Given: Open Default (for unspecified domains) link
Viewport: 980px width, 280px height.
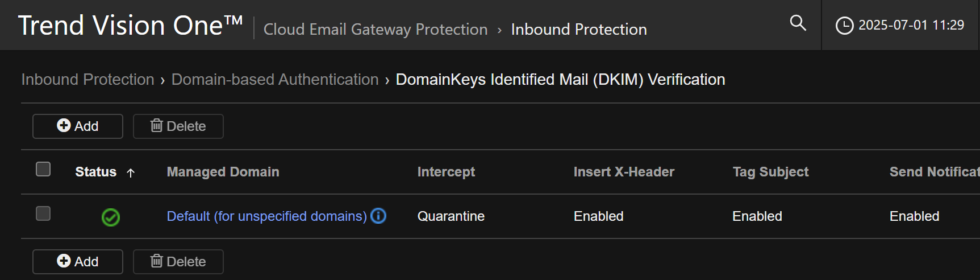Looking at the screenshot, I should 266,216.
